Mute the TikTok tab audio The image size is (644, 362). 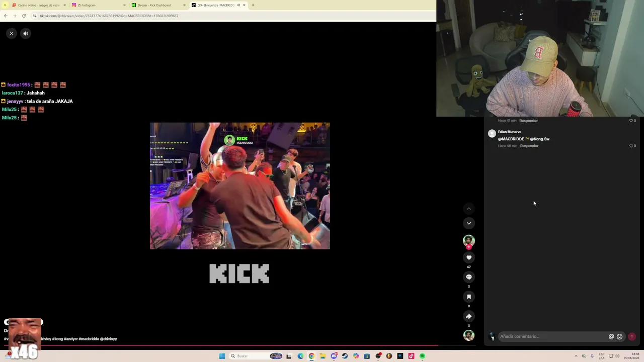238,5
